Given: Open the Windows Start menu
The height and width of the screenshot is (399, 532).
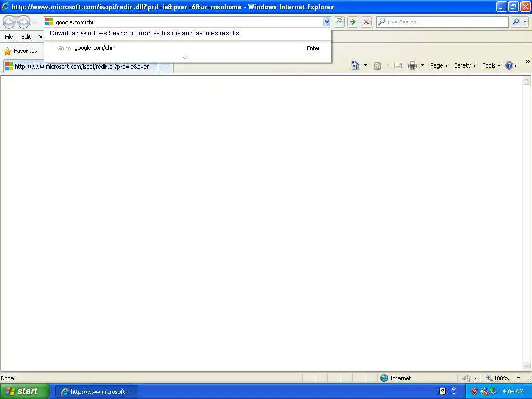Looking at the screenshot, I should pyautogui.click(x=24, y=392).
